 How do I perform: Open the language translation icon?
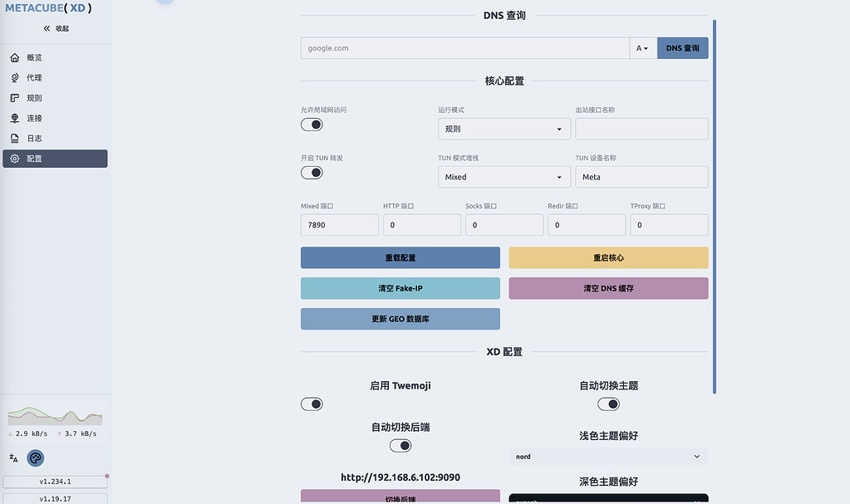(13, 458)
